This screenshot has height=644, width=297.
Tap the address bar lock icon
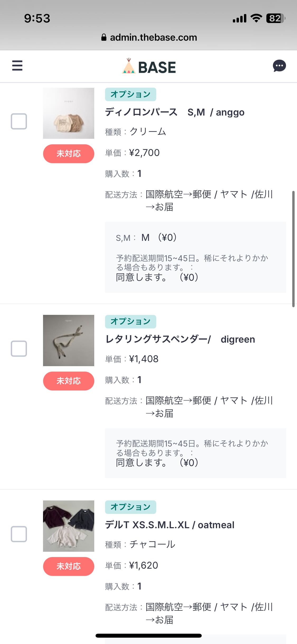click(x=104, y=37)
